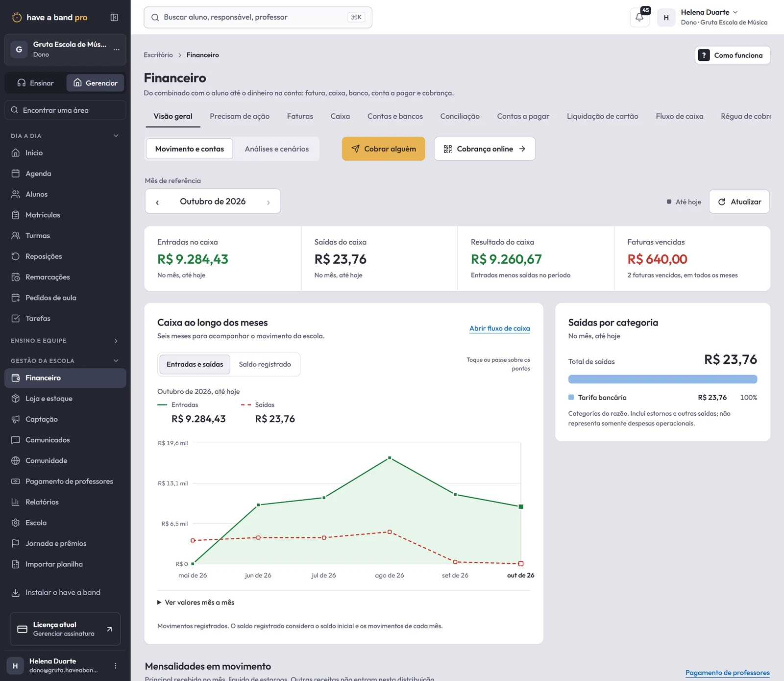Open Reposições in sidebar
Image resolution: width=784 pixels, height=681 pixels.
[x=65, y=256]
